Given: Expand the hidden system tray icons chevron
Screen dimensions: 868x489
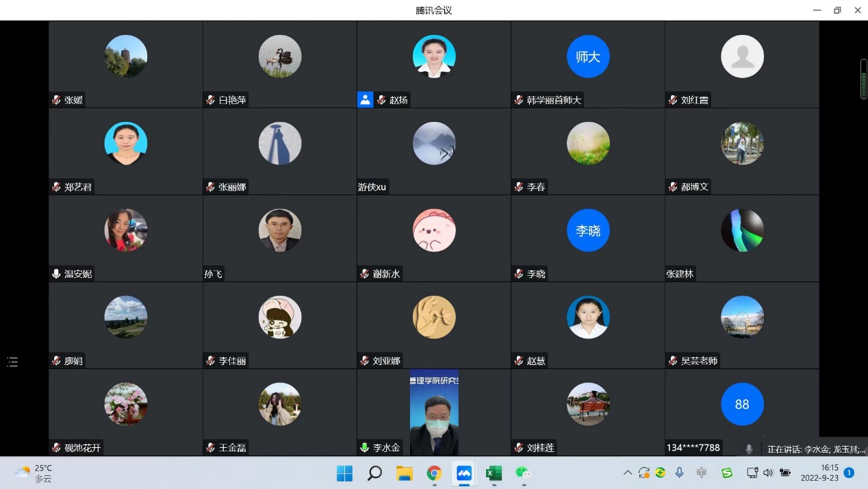Looking at the screenshot, I should tap(627, 473).
